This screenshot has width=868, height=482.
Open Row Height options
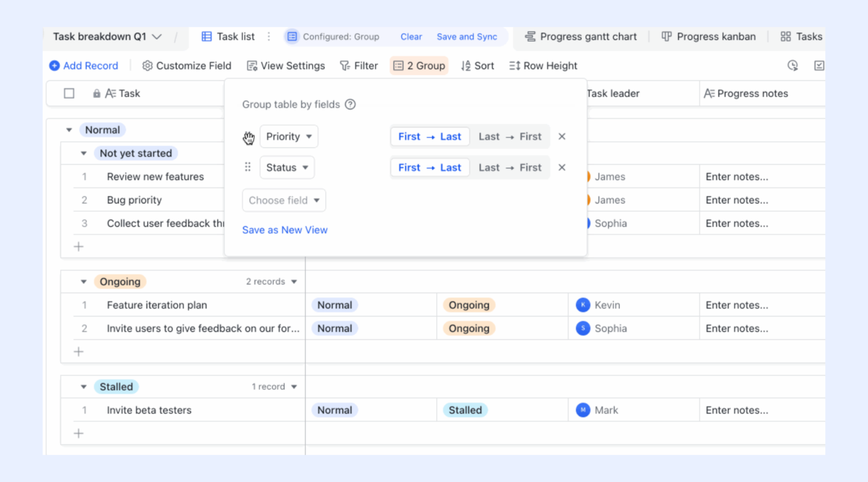[543, 65]
